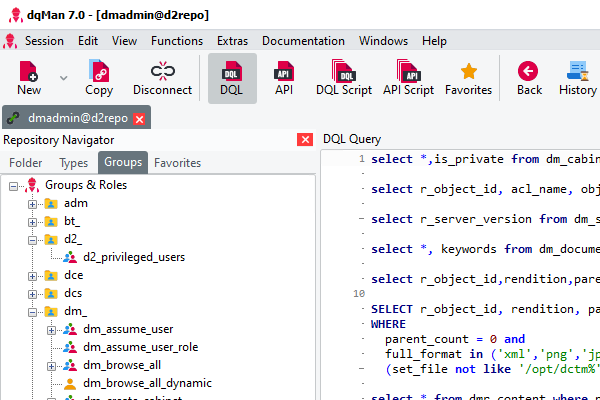The height and width of the screenshot is (400, 600).
Task: Click the dm_browse_all group icon
Action: pos(70,365)
